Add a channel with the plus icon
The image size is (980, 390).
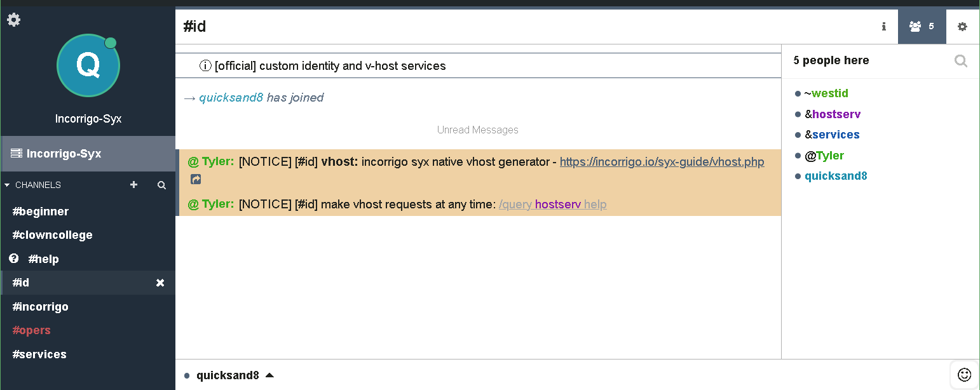(133, 185)
